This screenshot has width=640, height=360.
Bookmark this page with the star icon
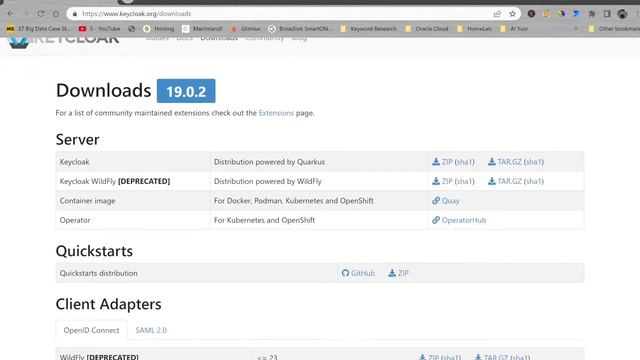[512, 14]
